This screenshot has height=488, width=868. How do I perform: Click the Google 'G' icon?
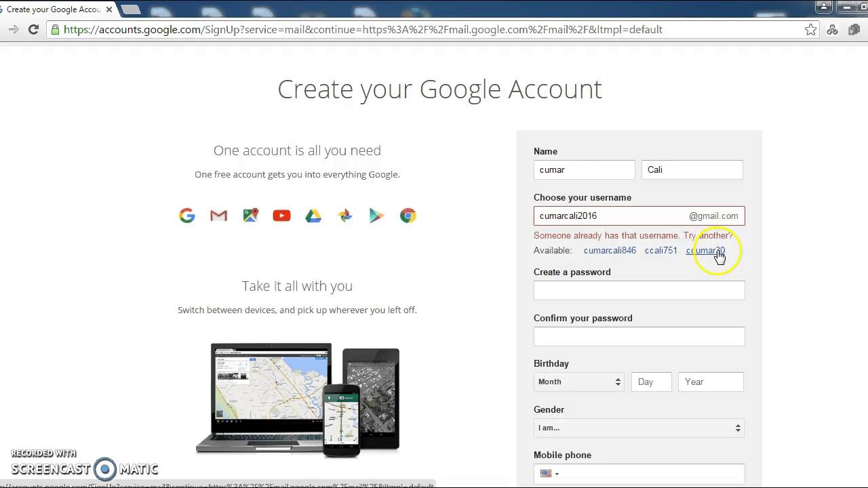(x=187, y=216)
